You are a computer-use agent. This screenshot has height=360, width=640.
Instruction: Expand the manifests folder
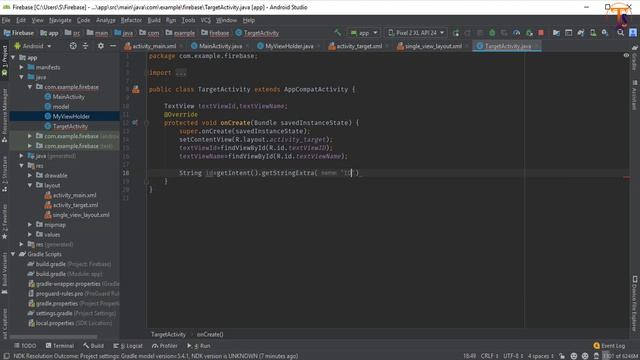(x=22, y=67)
